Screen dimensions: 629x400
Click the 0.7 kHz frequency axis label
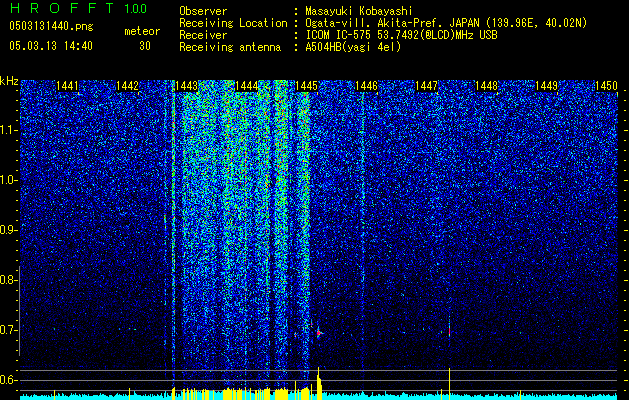pos(8,330)
